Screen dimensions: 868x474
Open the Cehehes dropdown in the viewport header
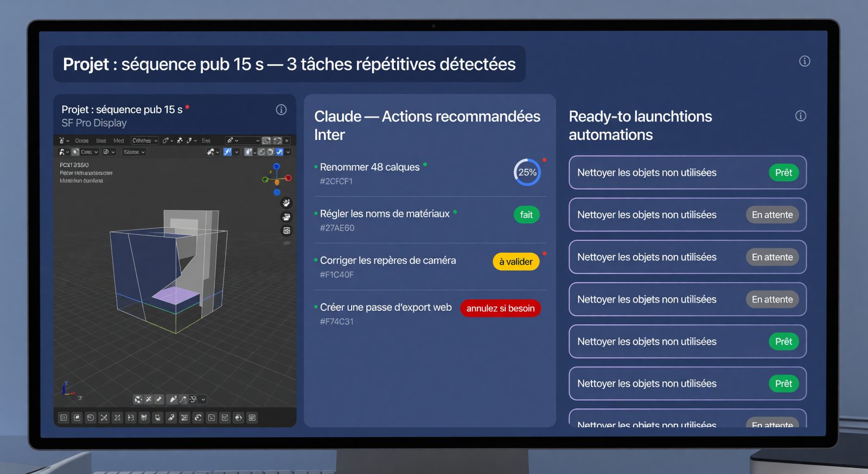[x=145, y=140]
